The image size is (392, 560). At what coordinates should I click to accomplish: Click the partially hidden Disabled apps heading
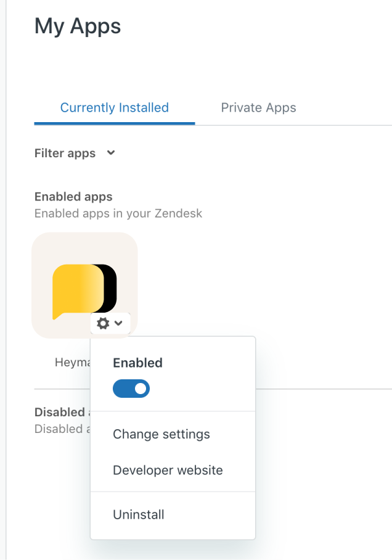(59, 412)
